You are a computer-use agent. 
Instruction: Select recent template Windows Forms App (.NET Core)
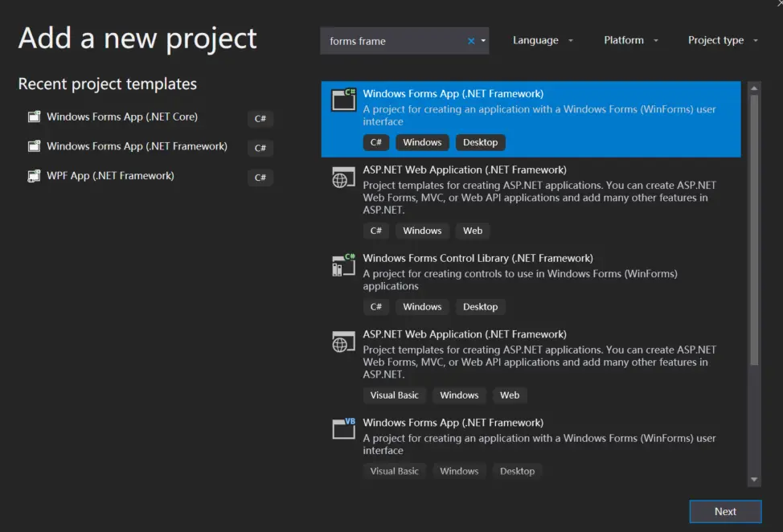click(122, 117)
